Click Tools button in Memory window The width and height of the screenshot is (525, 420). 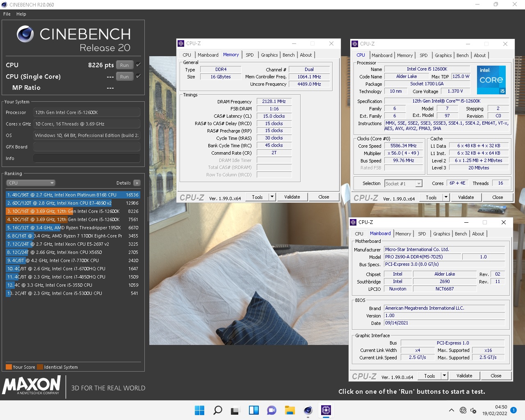pos(257,197)
